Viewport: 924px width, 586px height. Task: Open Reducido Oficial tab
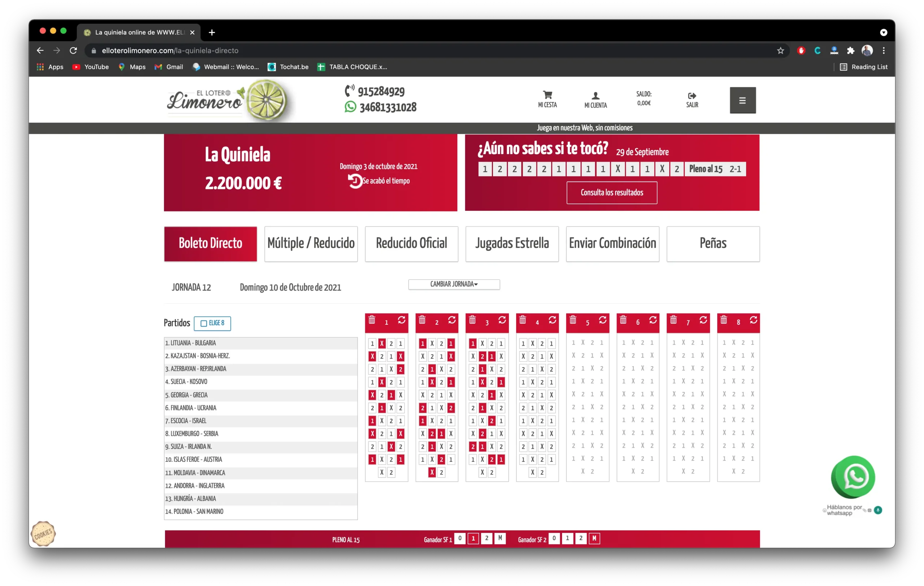[411, 244]
